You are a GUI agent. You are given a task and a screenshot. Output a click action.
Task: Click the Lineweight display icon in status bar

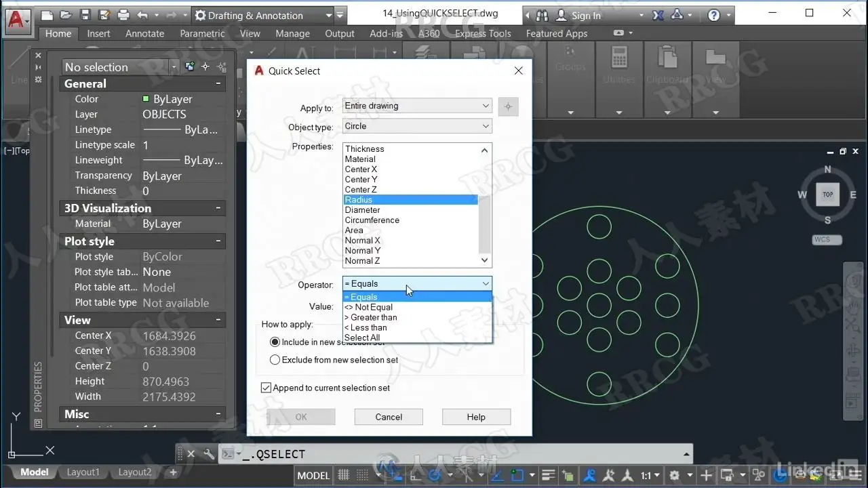548,476
